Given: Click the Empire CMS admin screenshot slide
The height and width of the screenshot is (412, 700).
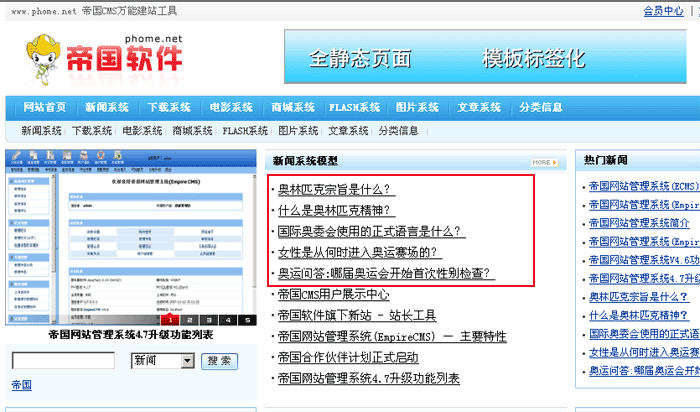Looking at the screenshot, I should [130, 237].
